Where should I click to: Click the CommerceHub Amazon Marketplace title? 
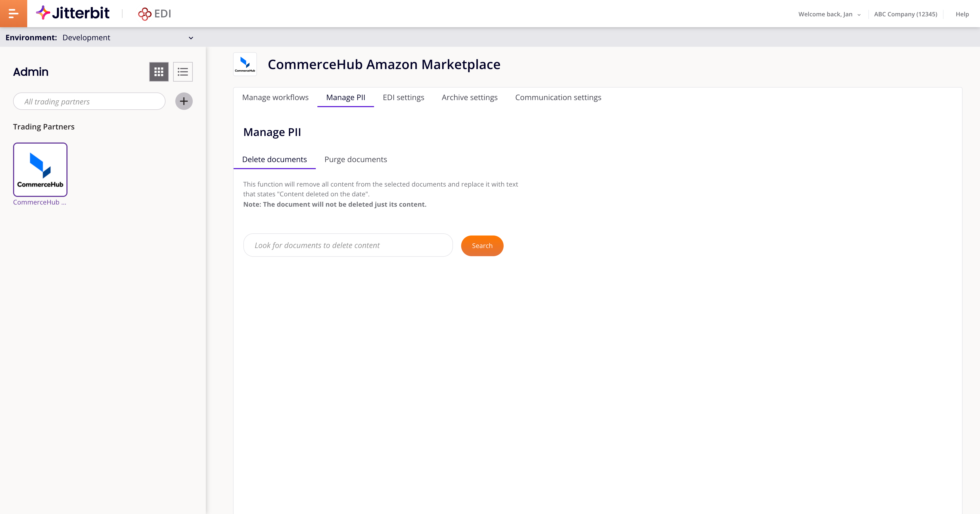click(384, 64)
